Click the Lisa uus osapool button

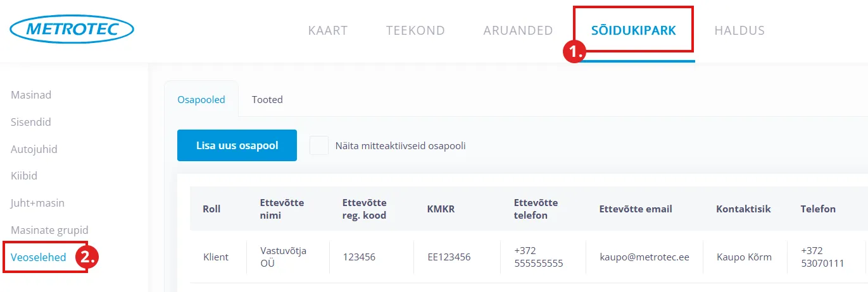[237, 145]
